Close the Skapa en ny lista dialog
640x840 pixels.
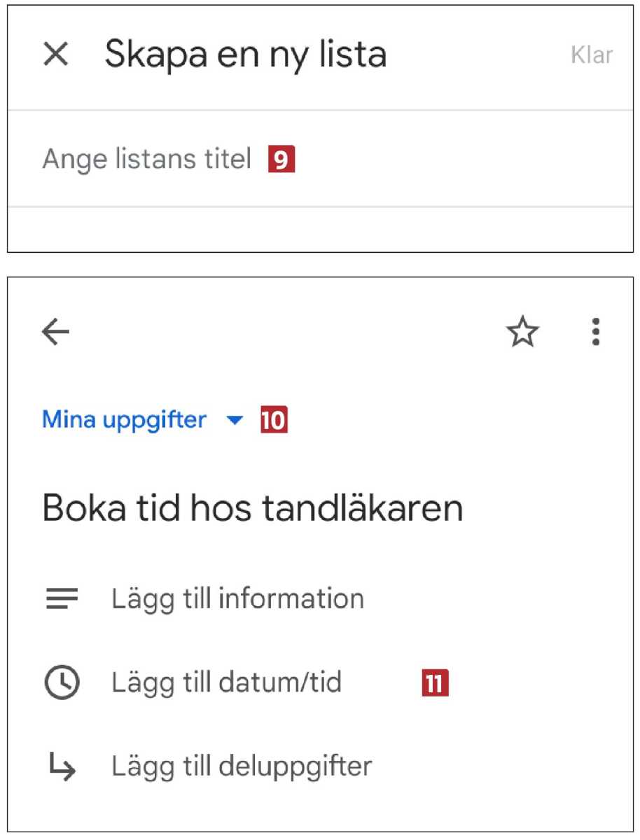[x=55, y=55]
